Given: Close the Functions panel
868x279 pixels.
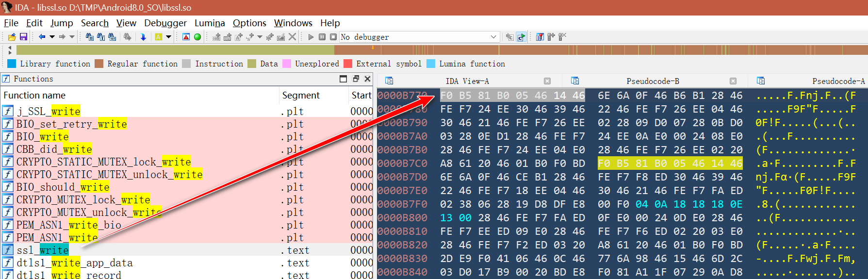Looking at the screenshot, I should [368, 79].
